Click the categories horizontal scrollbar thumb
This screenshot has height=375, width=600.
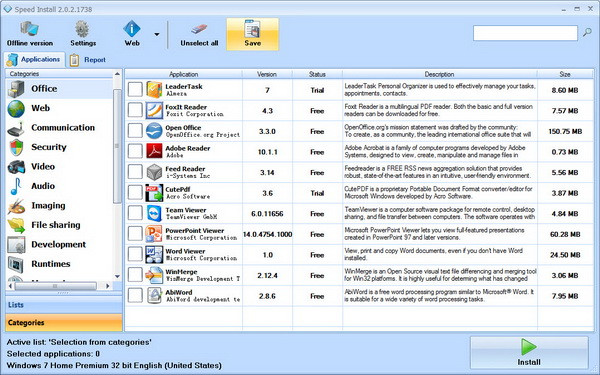tap(55, 286)
